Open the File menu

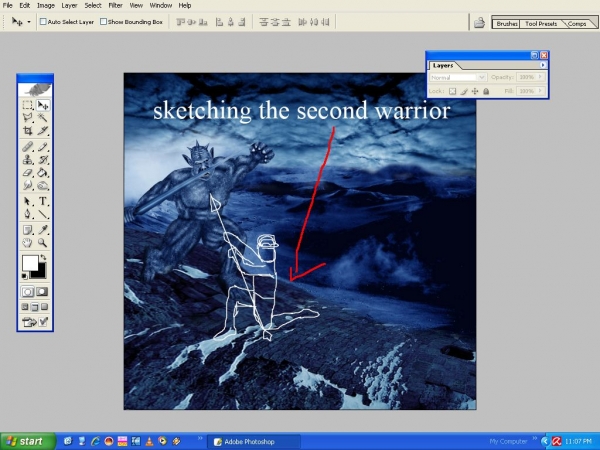(x=7, y=5)
